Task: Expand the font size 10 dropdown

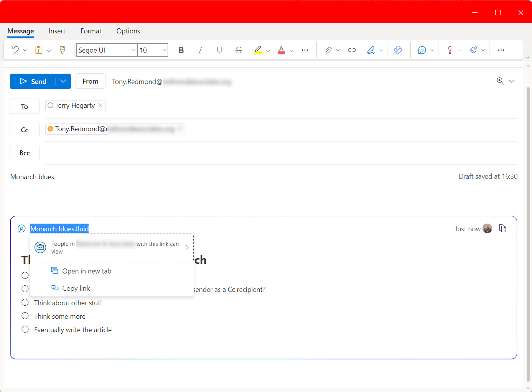Action: pyautogui.click(x=164, y=50)
